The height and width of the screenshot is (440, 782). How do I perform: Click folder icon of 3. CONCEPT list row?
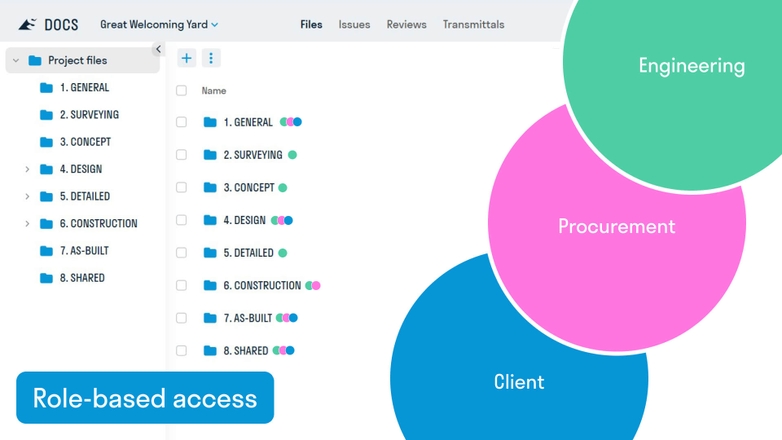coord(210,188)
